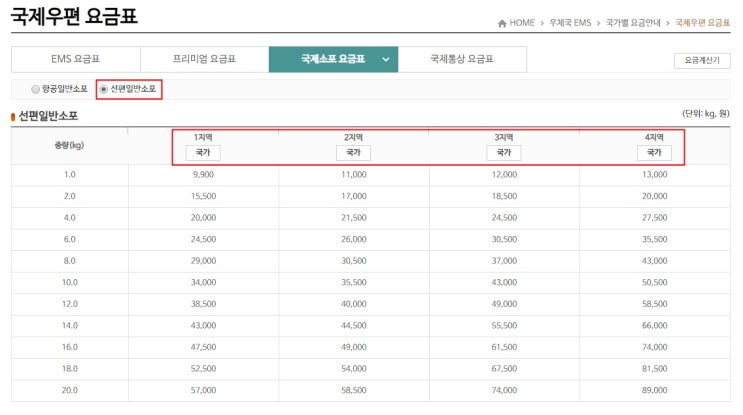The width and height of the screenshot is (743, 415).
Task: Click the 11,000 rate cell
Action: [x=354, y=175]
